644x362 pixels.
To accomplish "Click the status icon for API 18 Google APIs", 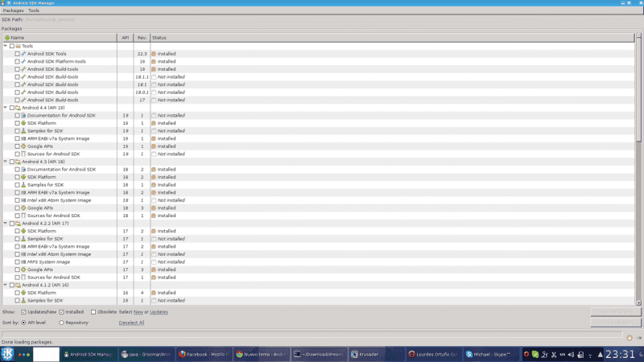I will (154, 208).
